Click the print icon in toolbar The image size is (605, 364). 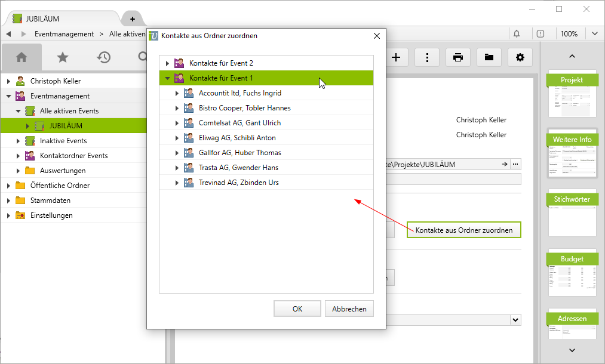coord(458,57)
